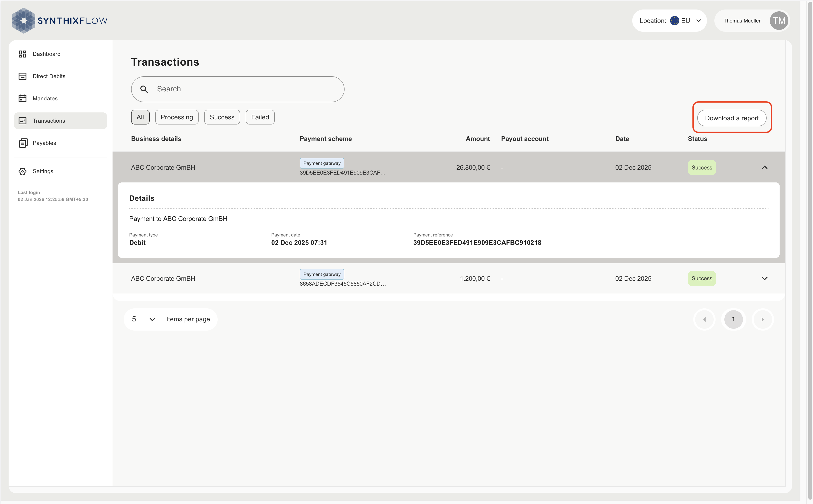The image size is (813, 504).
Task: Click truncated reference 39D5EE0E3FED491E909E3CAF…
Action: click(x=342, y=173)
